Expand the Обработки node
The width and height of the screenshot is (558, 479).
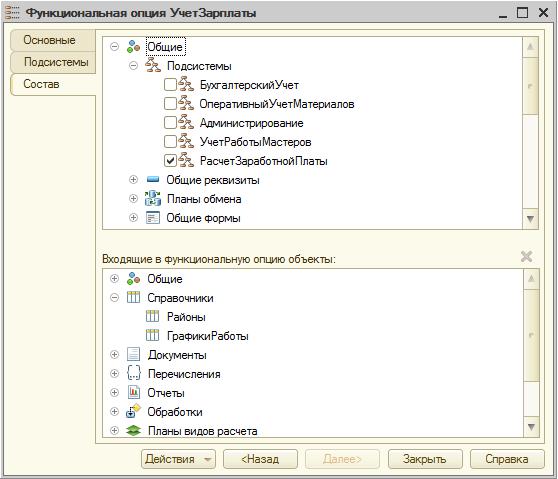pos(114,411)
